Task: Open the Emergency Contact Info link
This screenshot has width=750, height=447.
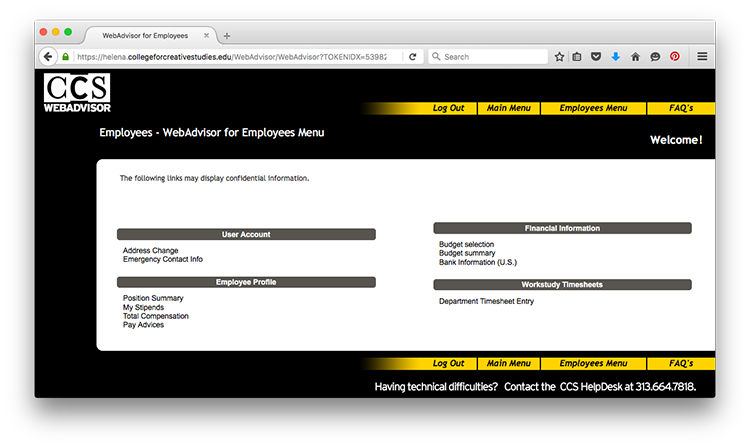Action: [x=162, y=259]
